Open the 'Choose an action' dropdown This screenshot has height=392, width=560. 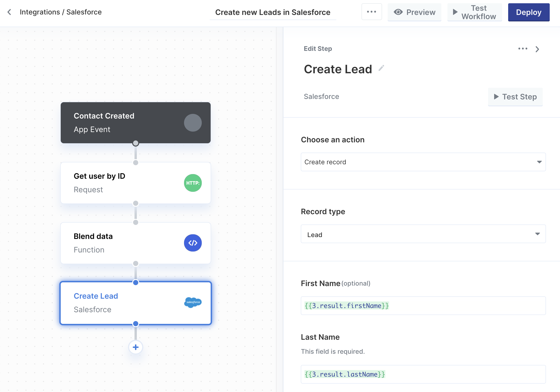pyautogui.click(x=423, y=162)
